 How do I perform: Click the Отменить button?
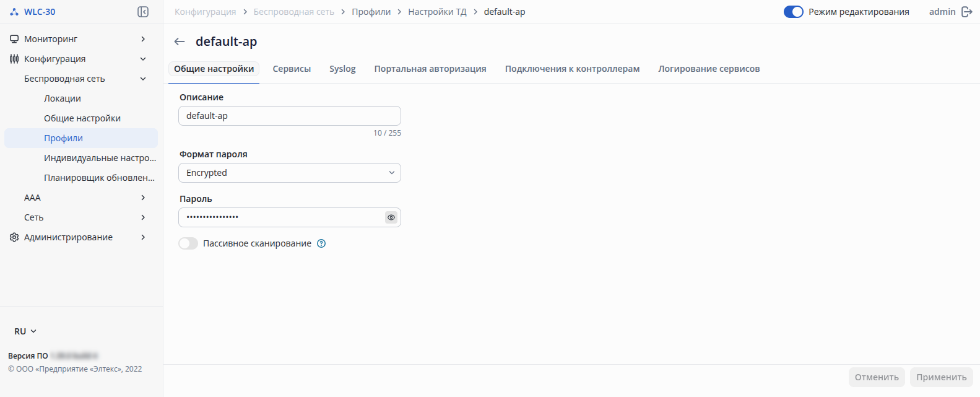tap(877, 377)
